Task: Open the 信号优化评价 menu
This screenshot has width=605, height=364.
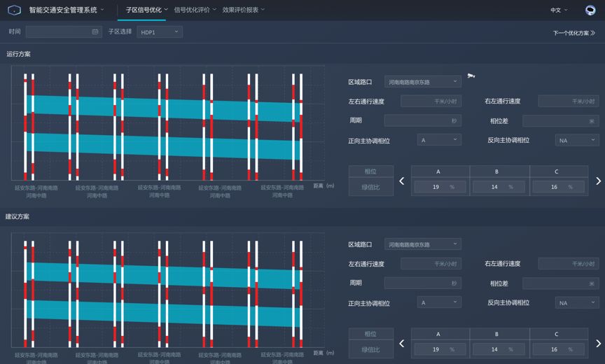Action: point(195,10)
